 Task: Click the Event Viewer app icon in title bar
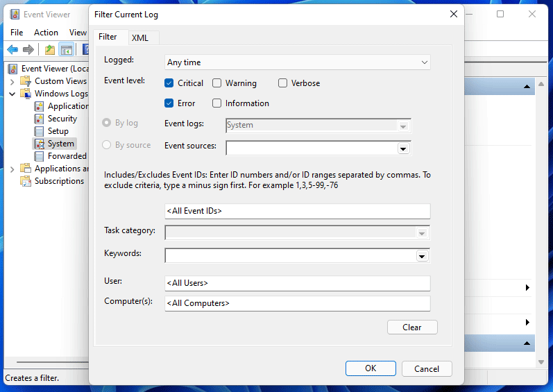15,15
